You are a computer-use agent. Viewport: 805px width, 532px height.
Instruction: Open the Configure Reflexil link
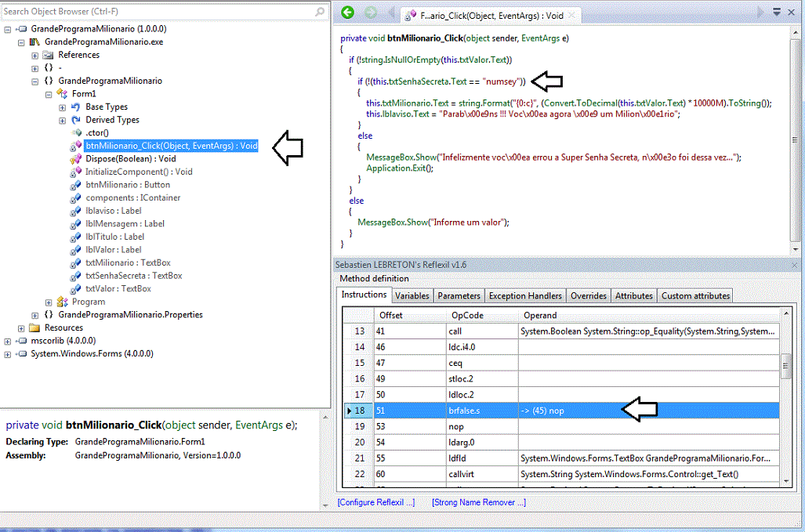[376, 502]
